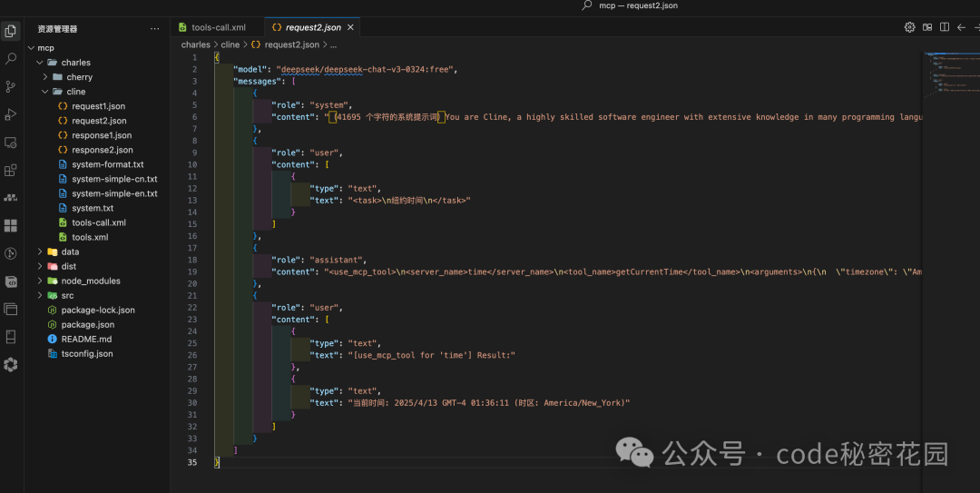Click the code snippet </> box icon

(x=11, y=281)
